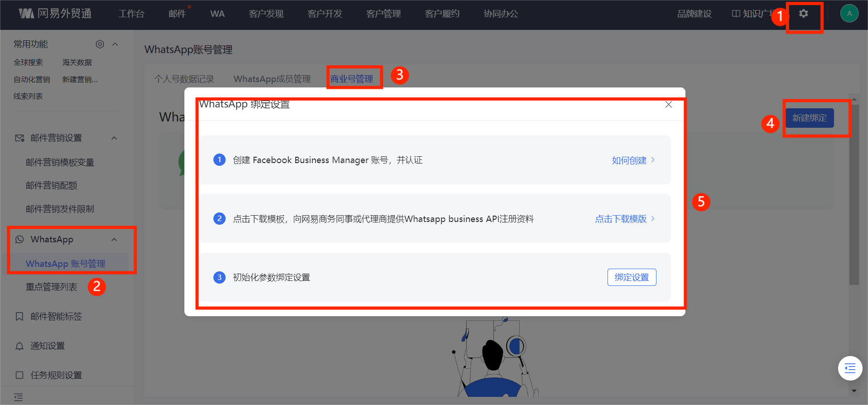The image size is (868, 405).
Task: Click the 邮件营销设置 envelope icon
Action: (19, 138)
